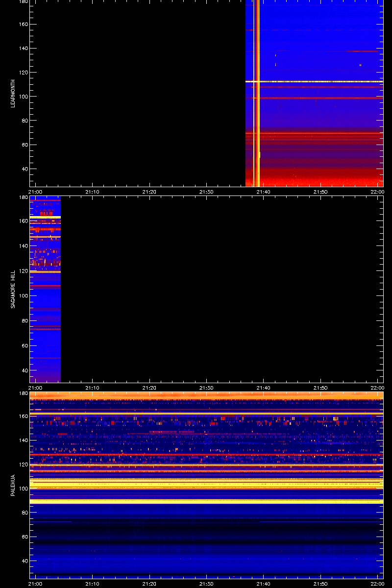Image resolution: width=392 pixels, height=588 pixels.
Task: Pick the 21:20 label under the Palehua panel
Action: pyautogui.click(x=149, y=584)
